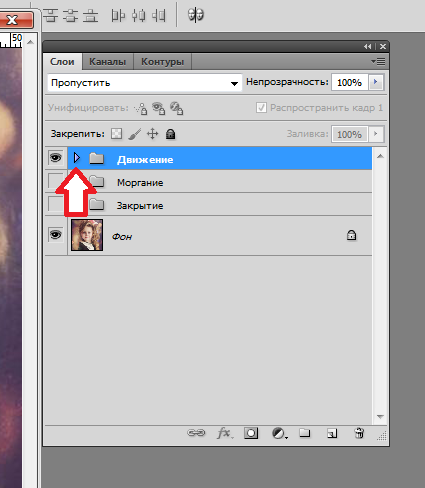425x488 pixels.
Task: Hide the Движение group visibility eye
Action: coord(56,158)
